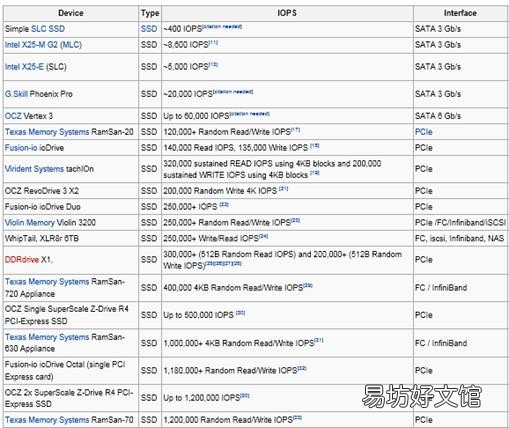Click the SSD type link in first row
The width and height of the screenshot is (509, 428).
point(149,29)
